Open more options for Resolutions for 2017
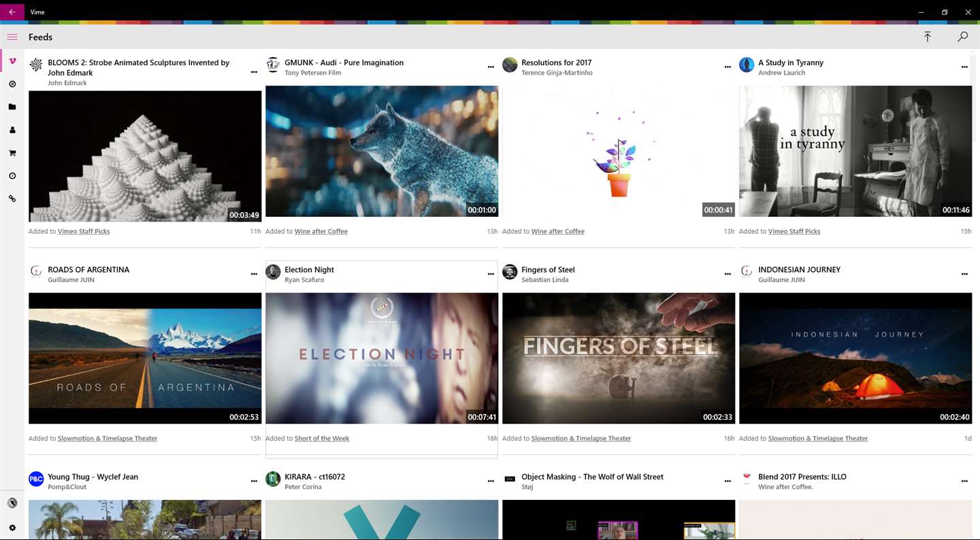The image size is (980, 540). coord(728,67)
